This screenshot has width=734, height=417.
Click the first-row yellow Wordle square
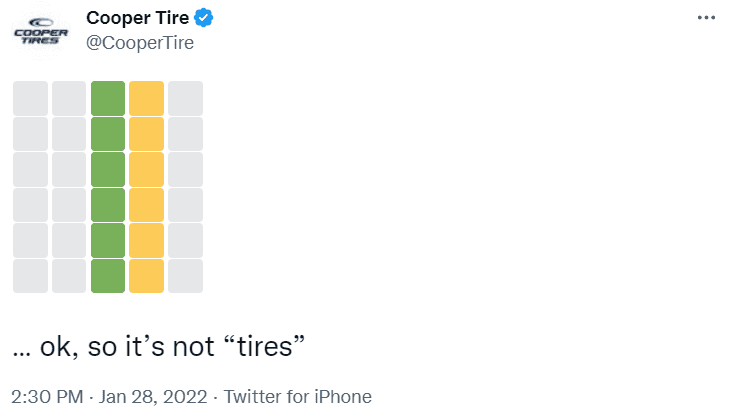146,98
